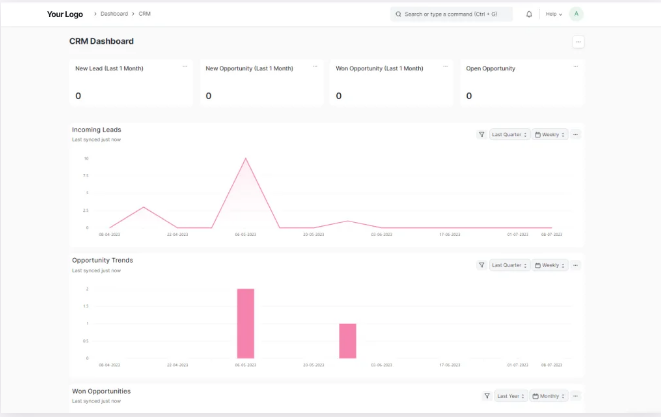Open Opportunity Trends chart three-dot menu
Screen dimensions: 661x417
pos(576,265)
